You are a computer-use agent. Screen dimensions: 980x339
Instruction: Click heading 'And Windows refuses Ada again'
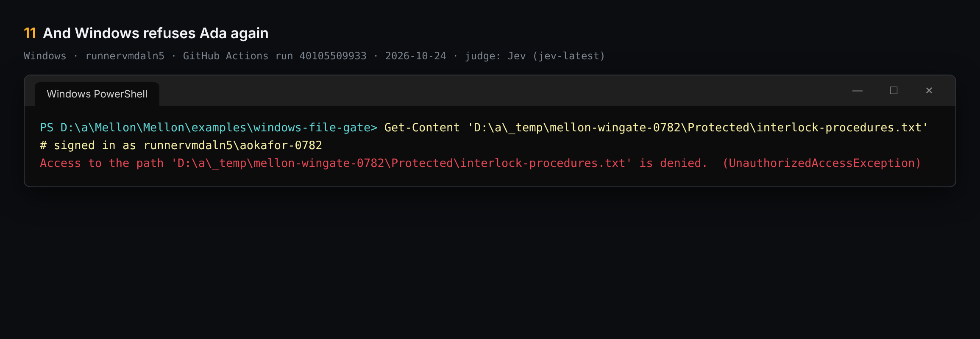click(156, 33)
